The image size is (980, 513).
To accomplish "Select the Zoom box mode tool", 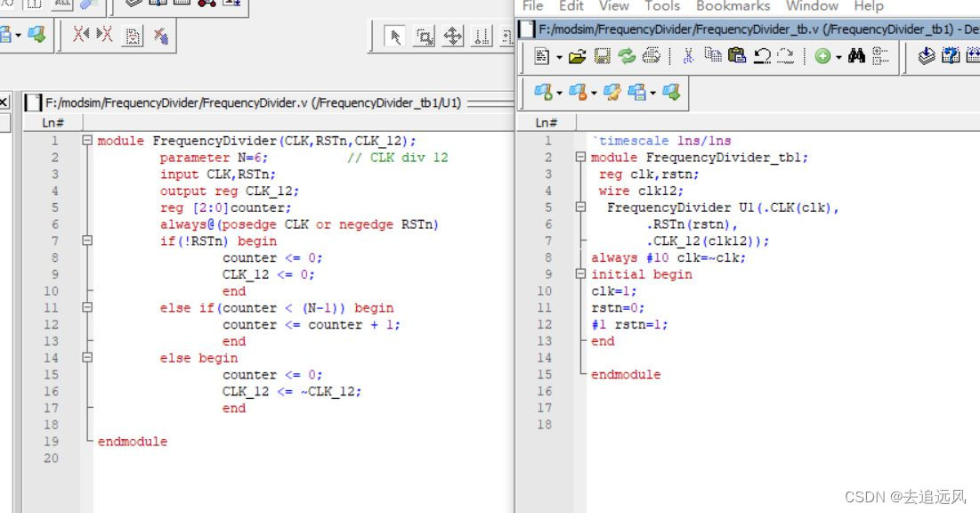I will [425, 37].
